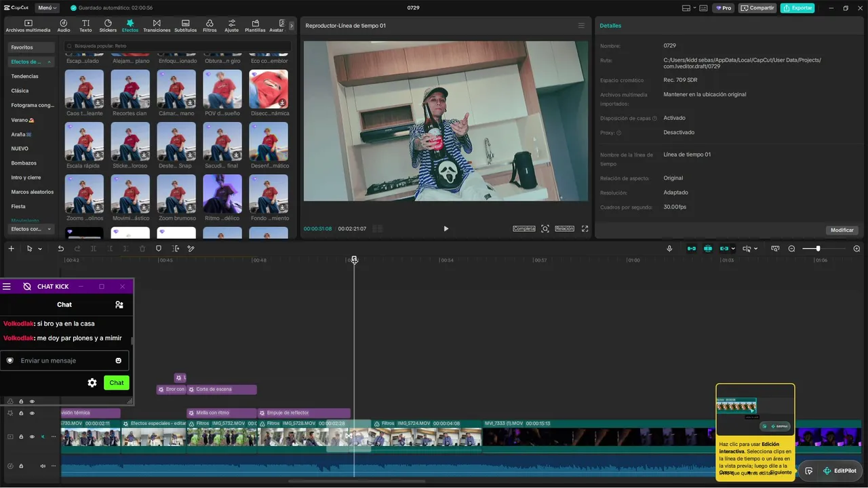Viewport: 868px width, 488px height.
Task: Open Archivos multimedia panel icon
Action: tap(28, 26)
